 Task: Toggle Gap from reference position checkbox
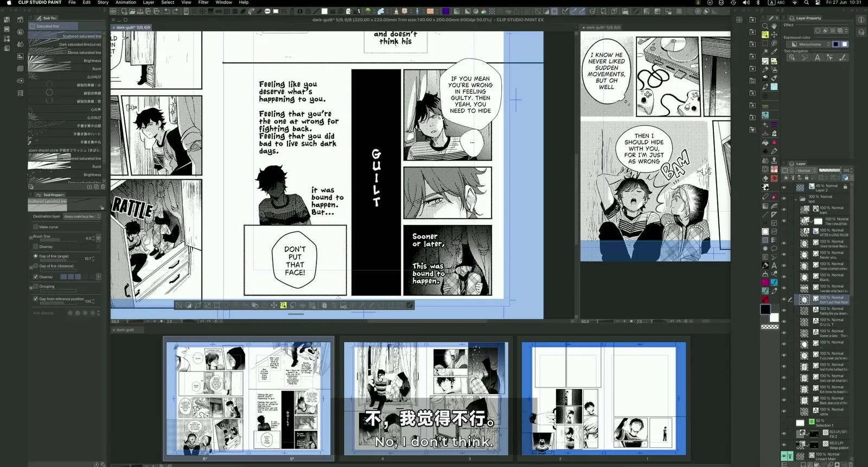(36, 299)
